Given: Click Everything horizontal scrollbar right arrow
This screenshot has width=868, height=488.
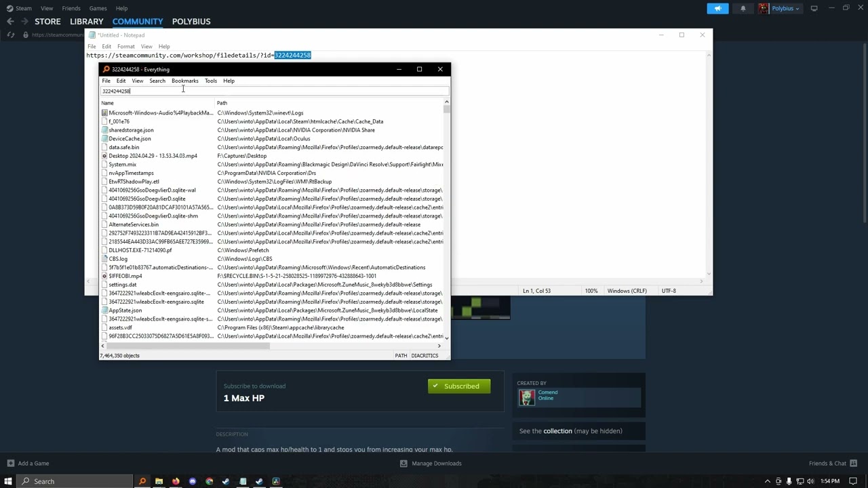Looking at the screenshot, I should tap(439, 346).
